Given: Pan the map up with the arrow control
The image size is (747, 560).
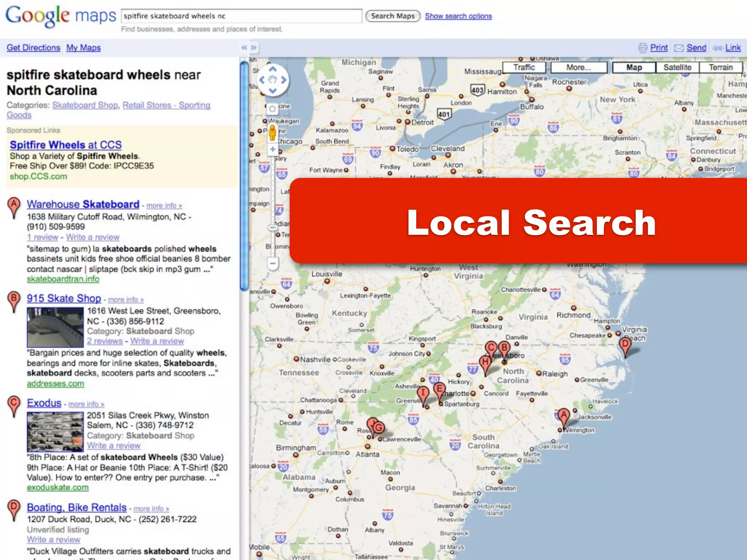Looking at the screenshot, I should click(x=272, y=69).
